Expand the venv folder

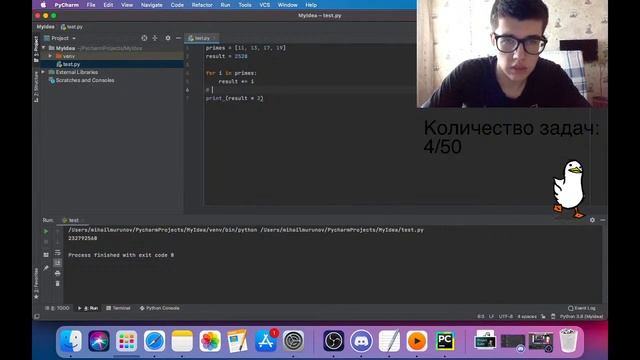(x=50, y=56)
